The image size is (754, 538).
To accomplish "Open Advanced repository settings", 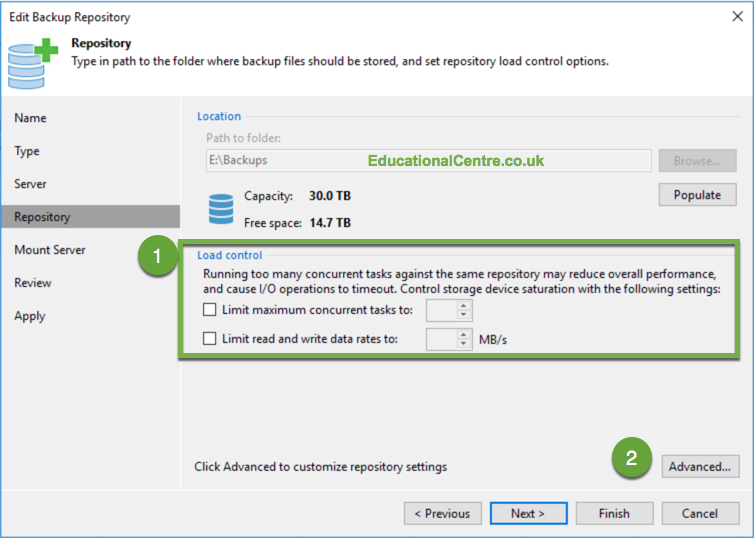I will pyautogui.click(x=700, y=466).
